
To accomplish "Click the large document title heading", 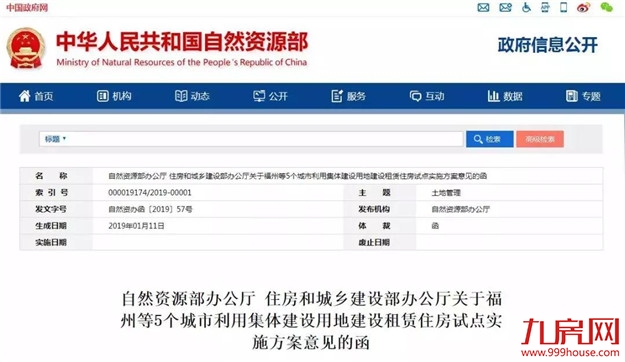I will point(311,321).
